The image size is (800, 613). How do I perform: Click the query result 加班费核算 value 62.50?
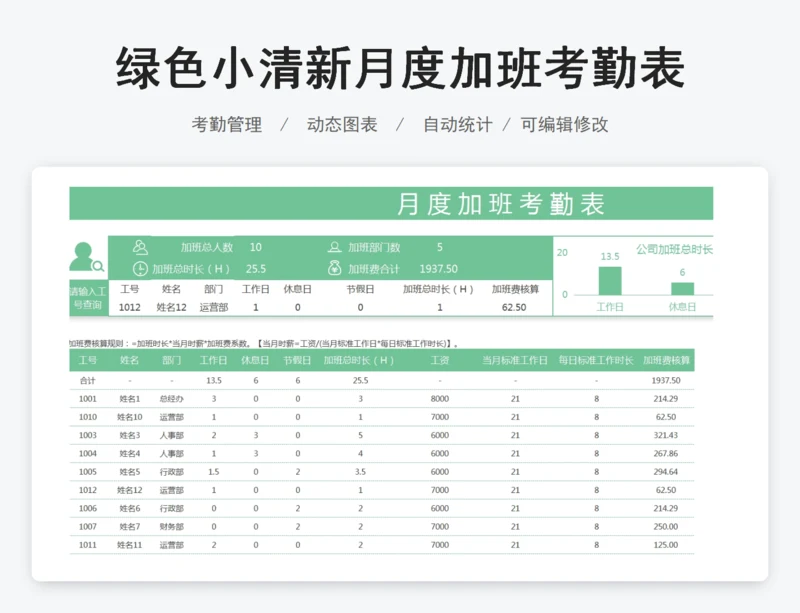[x=514, y=307]
